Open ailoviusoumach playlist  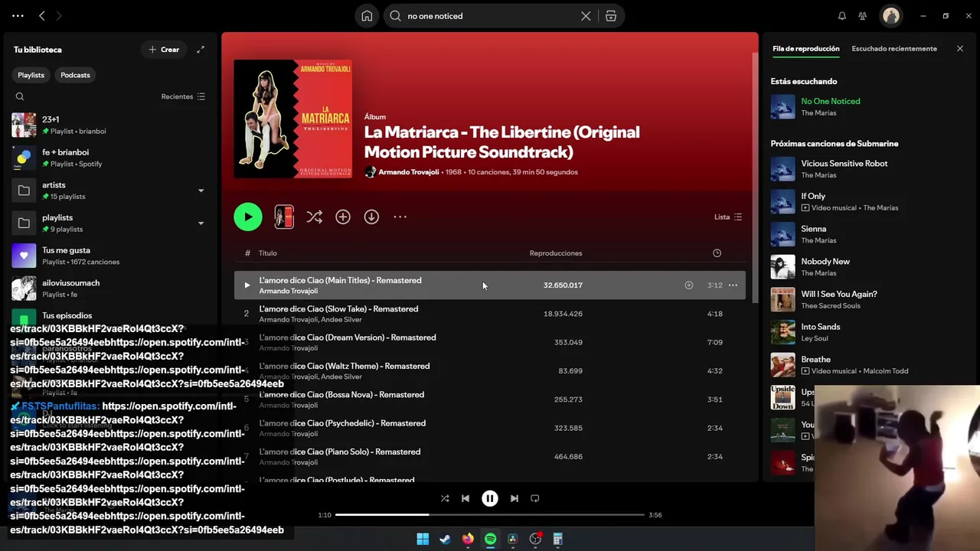(x=109, y=289)
